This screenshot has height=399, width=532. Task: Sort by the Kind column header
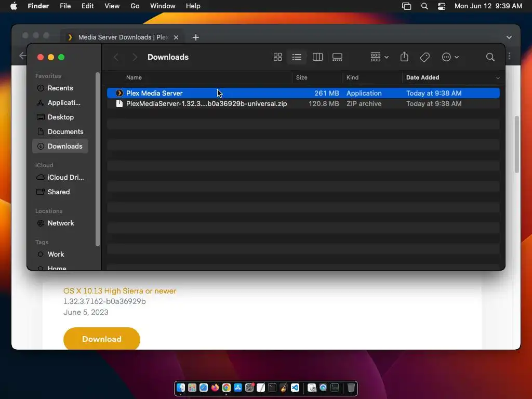[352, 77]
